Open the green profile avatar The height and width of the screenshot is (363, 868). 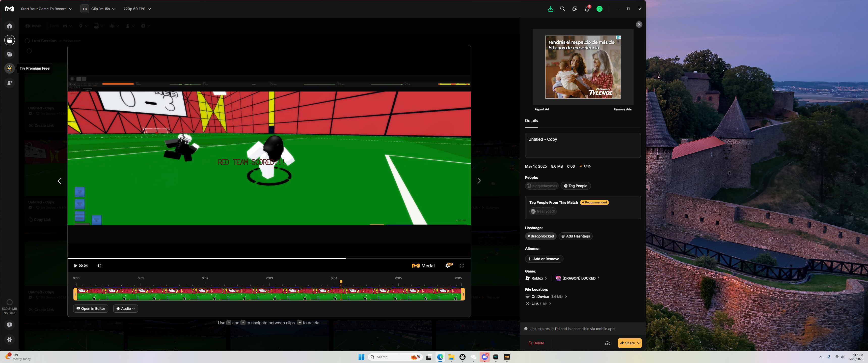coord(600,9)
